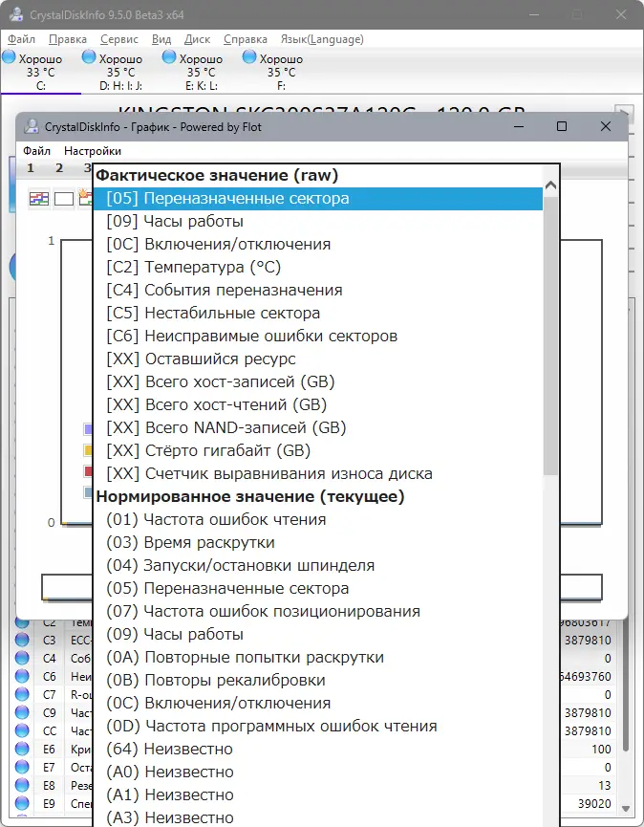This screenshot has width=644, height=827.
Task: Click the select-all-disks lines icon
Action: [39, 198]
